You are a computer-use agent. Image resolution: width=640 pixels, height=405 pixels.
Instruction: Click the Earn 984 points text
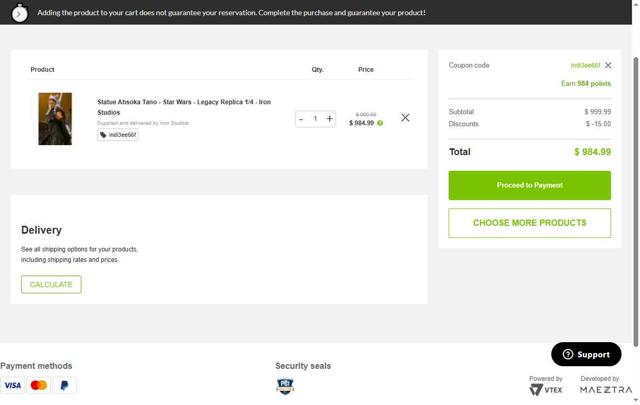586,84
